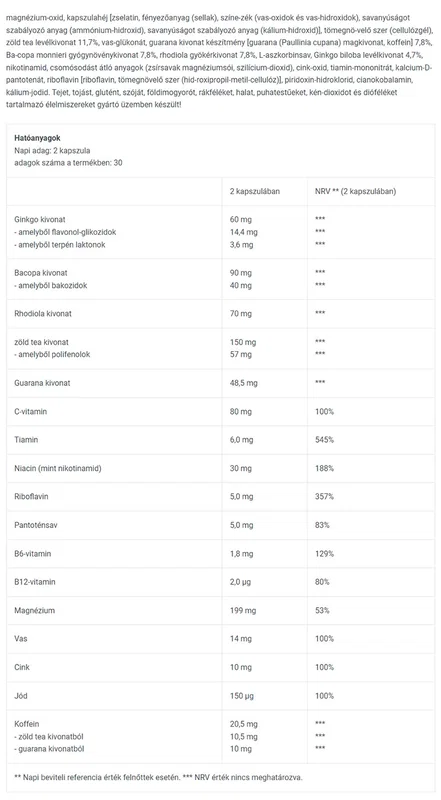Select the Tiamin 545% NRV value

point(324,440)
